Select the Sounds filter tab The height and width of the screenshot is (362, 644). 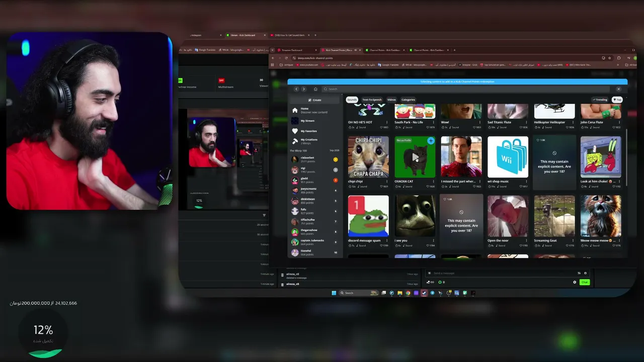click(x=352, y=100)
